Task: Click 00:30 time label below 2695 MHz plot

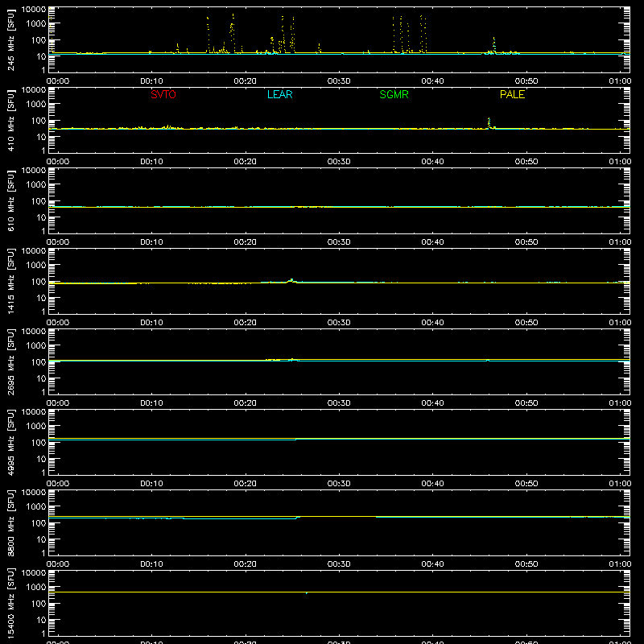Action: 339,403
